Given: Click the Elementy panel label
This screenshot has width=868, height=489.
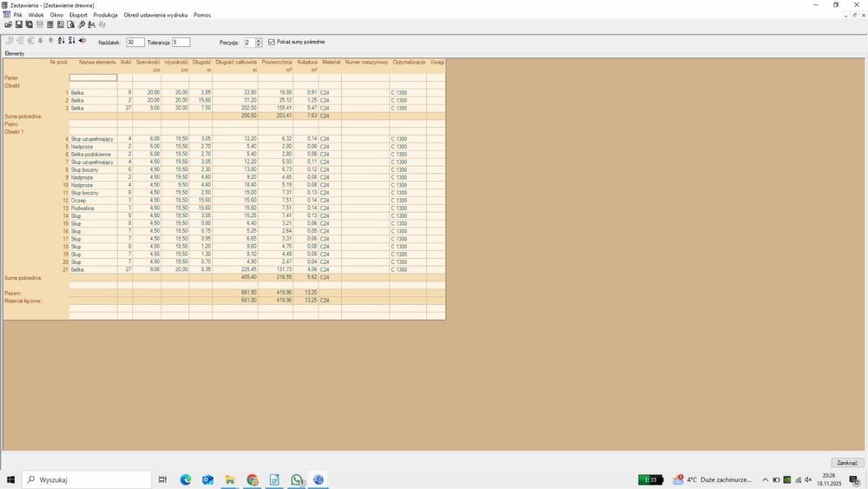Looking at the screenshot, I should coord(15,53).
